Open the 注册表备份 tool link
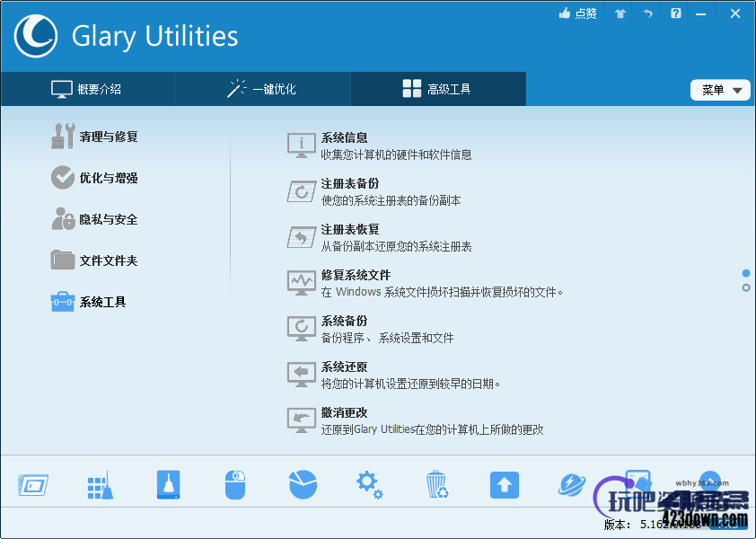Screen dimensions: 756x539 click(x=350, y=183)
